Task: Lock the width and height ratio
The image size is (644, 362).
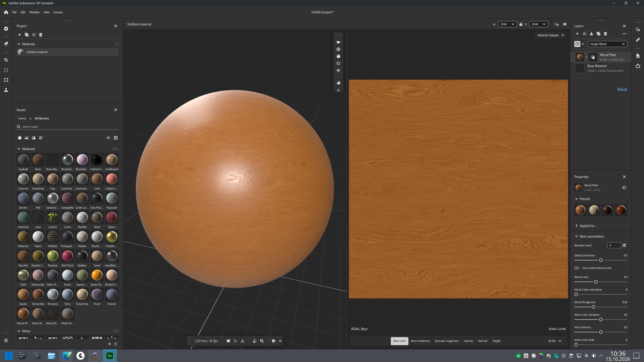Action: pos(521,24)
